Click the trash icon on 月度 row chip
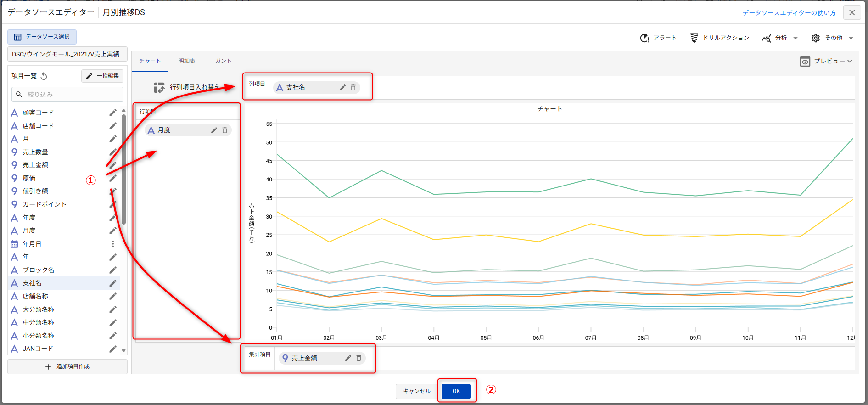 (x=224, y=130)
